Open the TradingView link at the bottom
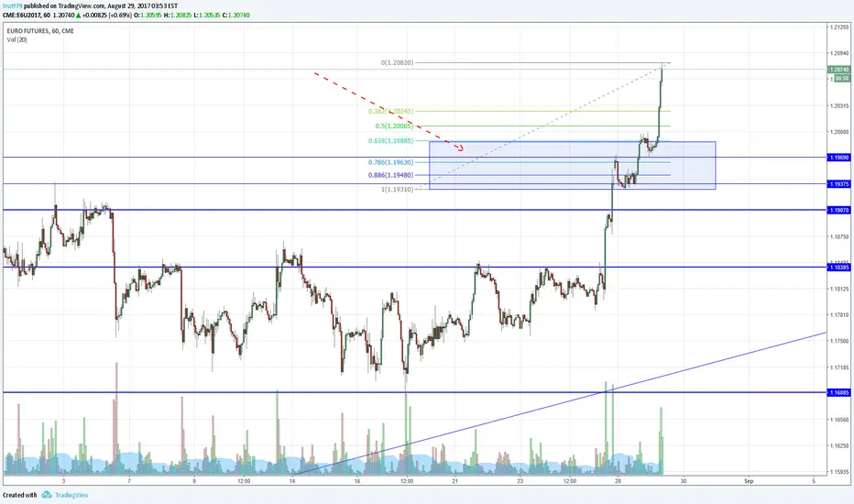The height and width of the screenshot is (504, 854). (x=71, y=495)
